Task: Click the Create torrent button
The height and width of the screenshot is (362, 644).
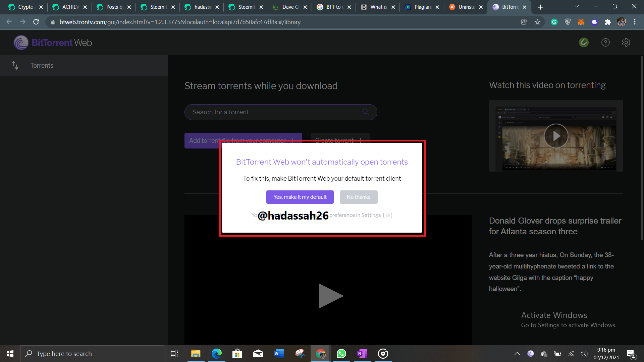Action: coord(340,140)
